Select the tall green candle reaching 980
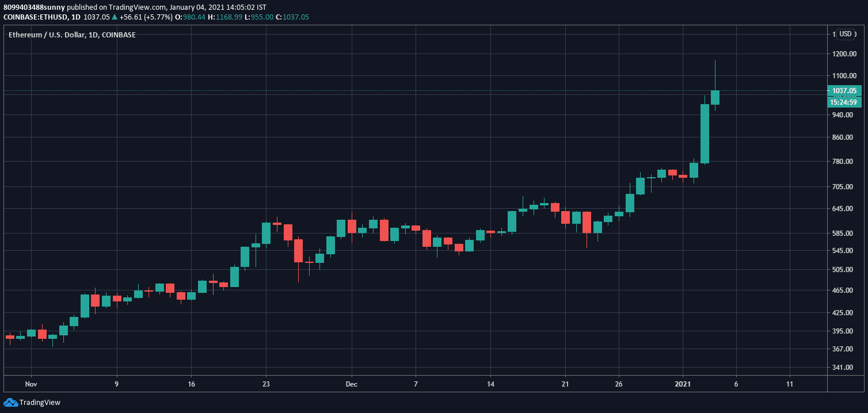The height and width of the screenshot is (413, 868). (705, 133)
